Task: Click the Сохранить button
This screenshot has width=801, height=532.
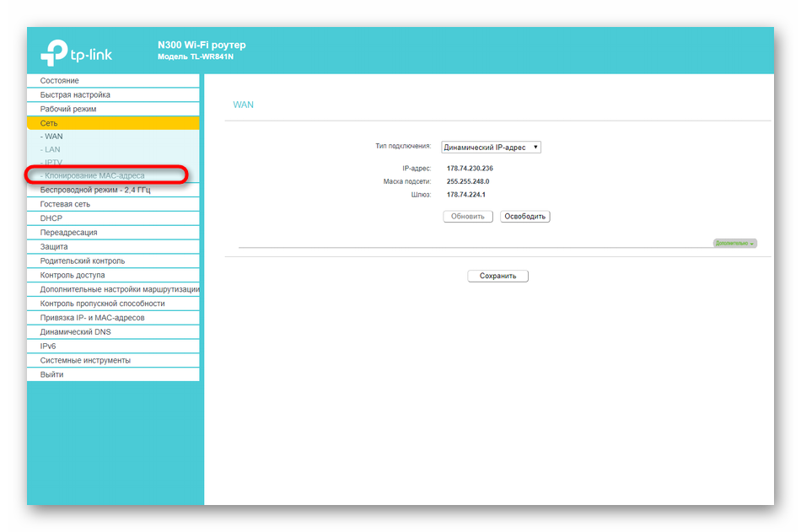Action: tap(498, 276)
